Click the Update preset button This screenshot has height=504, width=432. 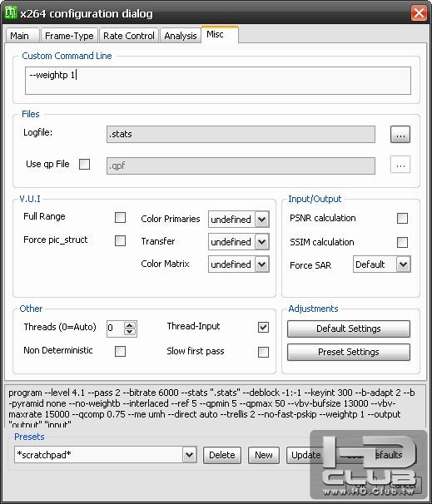[x=305, y=455]
